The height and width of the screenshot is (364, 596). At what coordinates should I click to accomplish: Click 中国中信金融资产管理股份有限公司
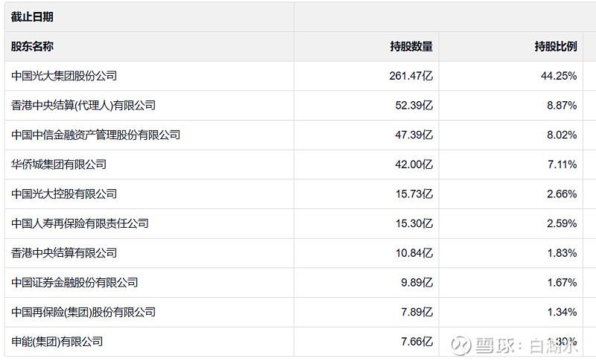[x=96, y=135]
